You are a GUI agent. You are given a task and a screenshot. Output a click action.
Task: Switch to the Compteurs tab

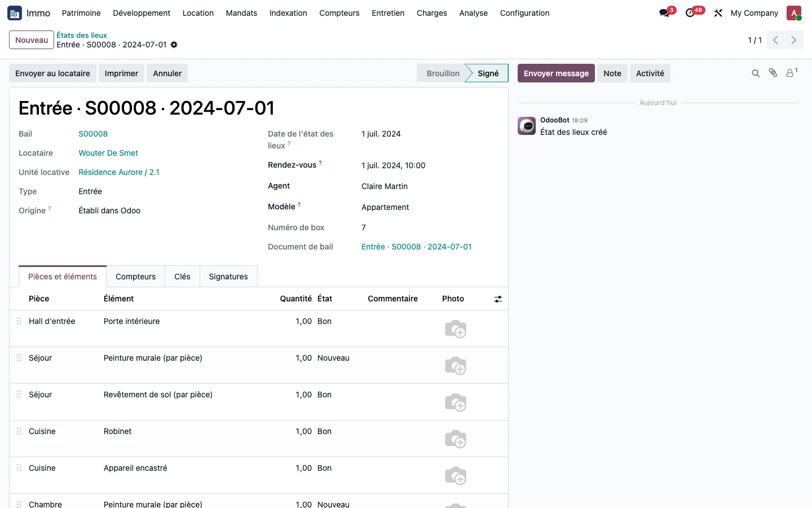135,277
